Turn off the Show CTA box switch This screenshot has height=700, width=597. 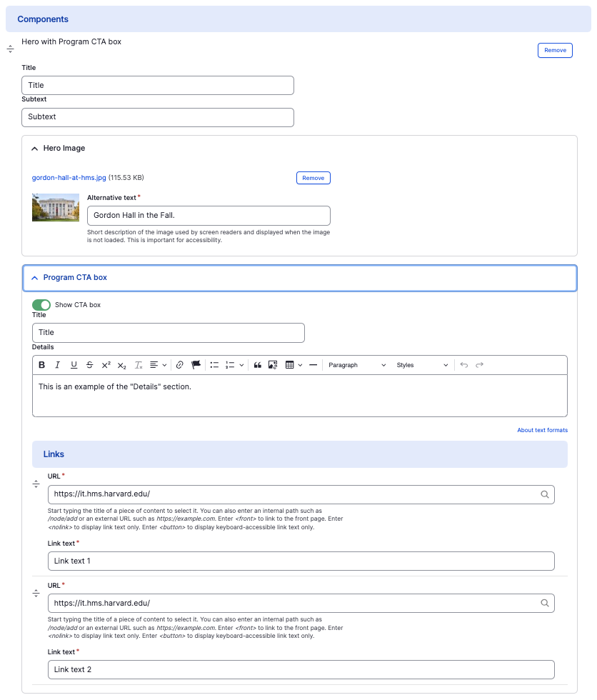point(41,305)
